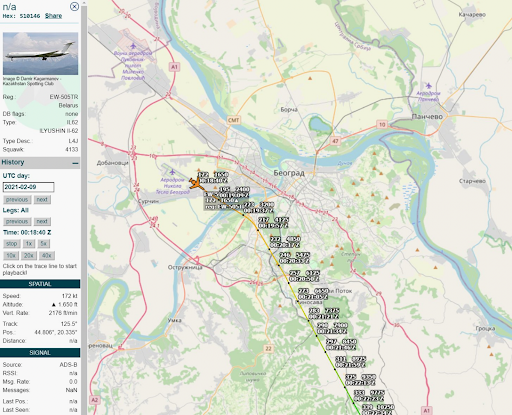Select the previous flight leg
Image resolution: width=512 pixels, height=415 pixels.
coord(17,221)
